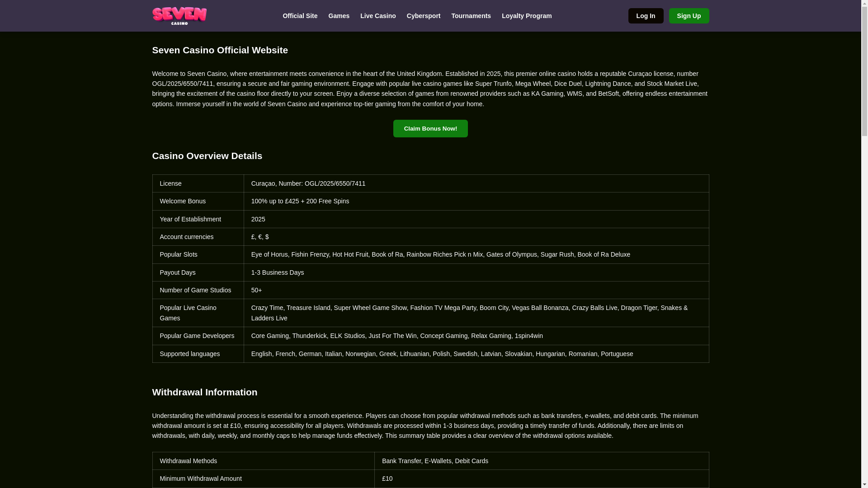Click the Popular Slots row label
Image resolution: width=868 pixels, height=488 pixels.
pos(198,254)
